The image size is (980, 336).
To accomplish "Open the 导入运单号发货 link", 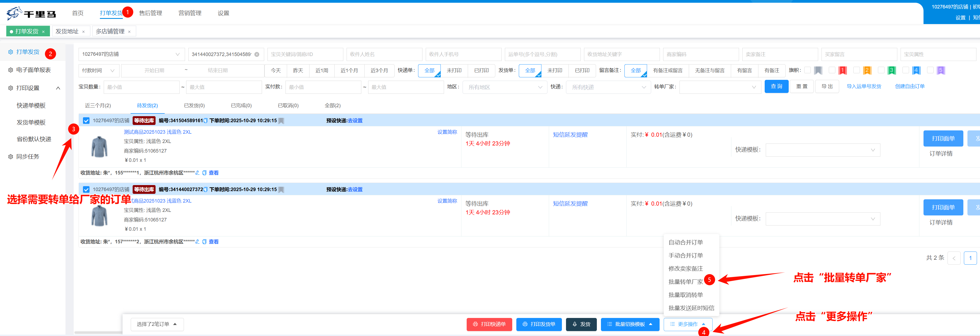I will [x=863, y=86].
